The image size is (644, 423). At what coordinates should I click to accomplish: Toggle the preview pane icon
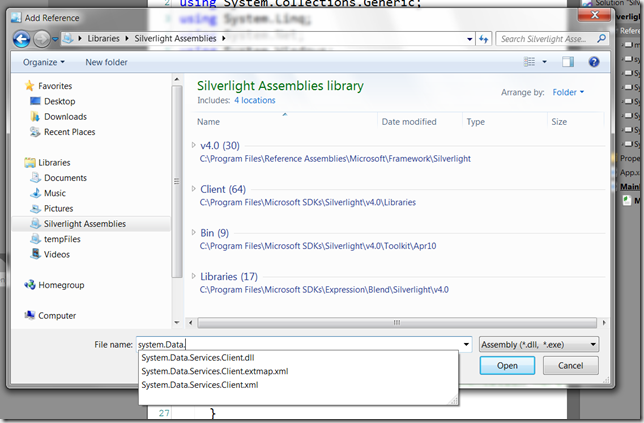[568, 62]
